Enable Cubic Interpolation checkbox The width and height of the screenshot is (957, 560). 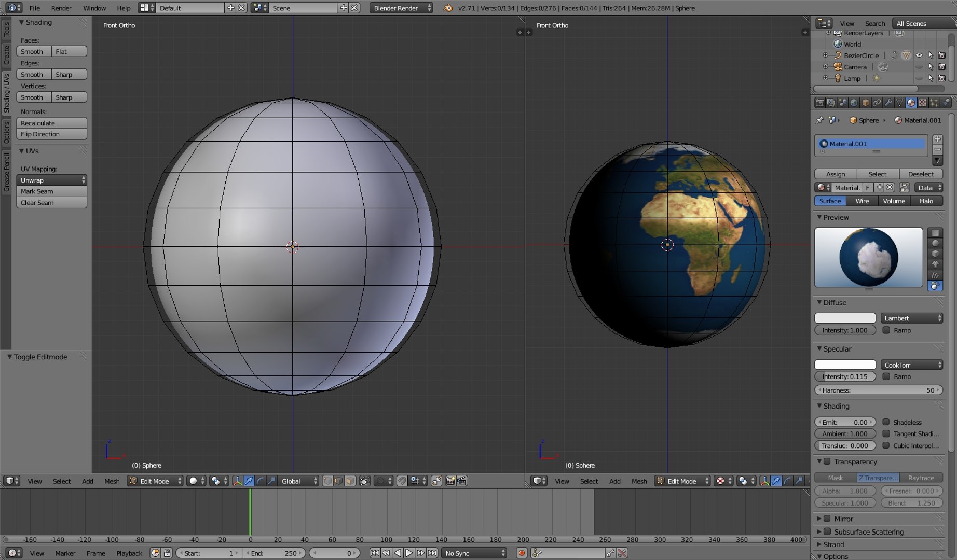click(x=886, y=445)
